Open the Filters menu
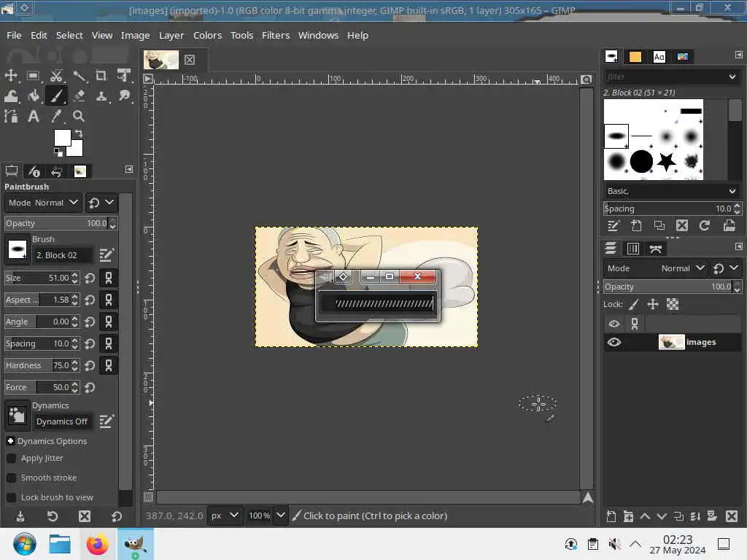The image size is (747, 560). tap(276, 35)
